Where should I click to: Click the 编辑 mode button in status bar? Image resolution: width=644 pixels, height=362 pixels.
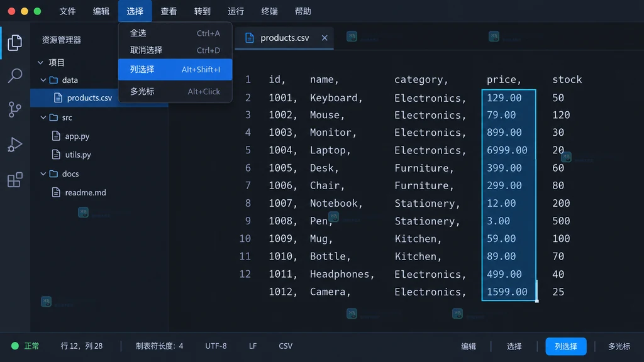(468, 346)
